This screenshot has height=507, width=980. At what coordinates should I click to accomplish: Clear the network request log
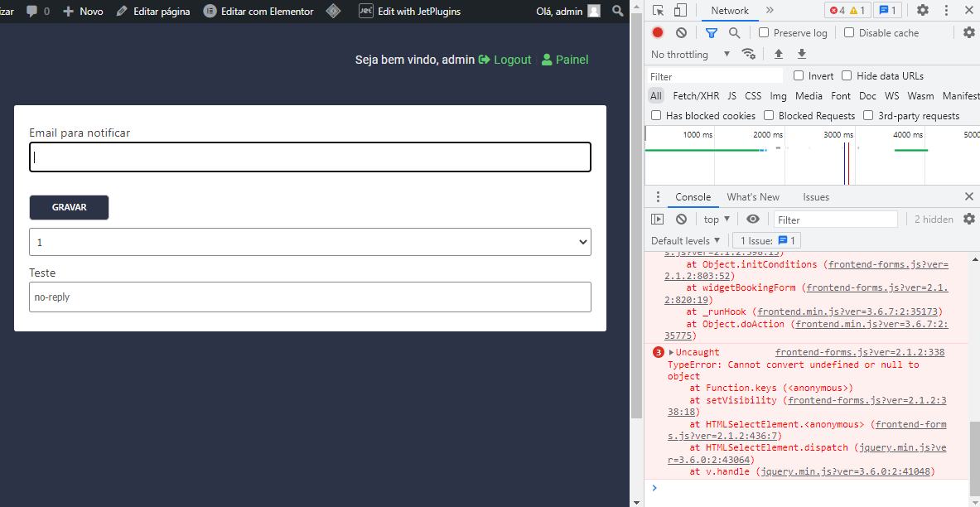click(x=681, y=32)
